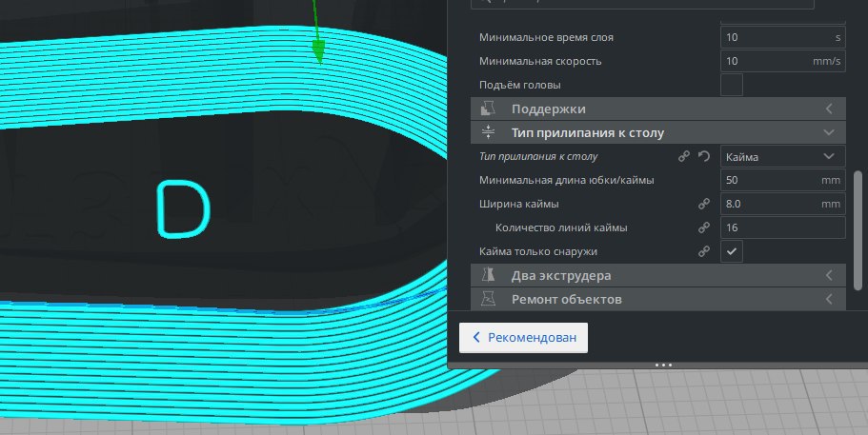This screenshot has width=868, height=435.
Task: Edit Минимальное время слоя field
Action: click(783, 37)
